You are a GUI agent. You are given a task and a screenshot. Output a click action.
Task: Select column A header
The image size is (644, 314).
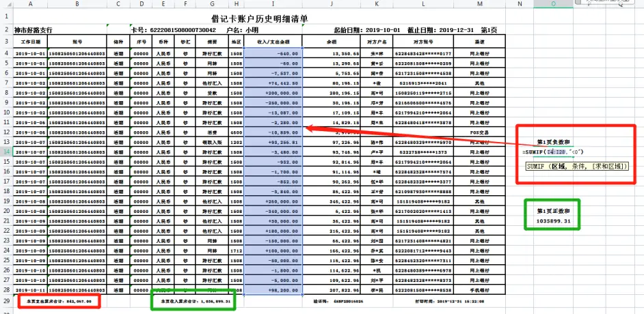point(30,3)
